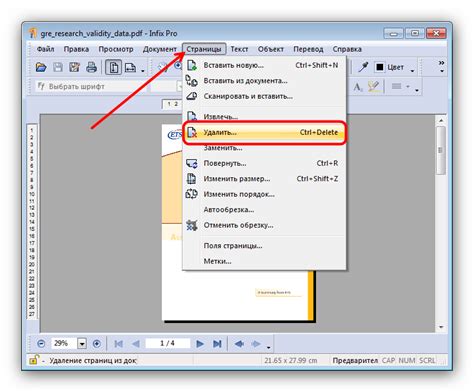Choose Отменить обрезку... entry
Viewport: 474px width, 392px height.
click(x=264, y=225)
